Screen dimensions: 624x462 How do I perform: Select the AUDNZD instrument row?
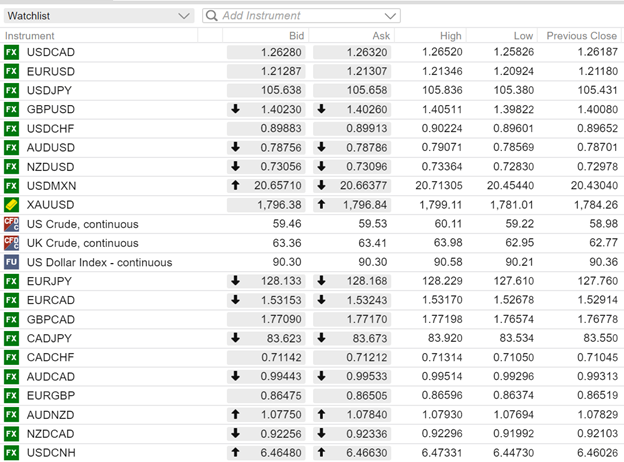click(50, 415)
